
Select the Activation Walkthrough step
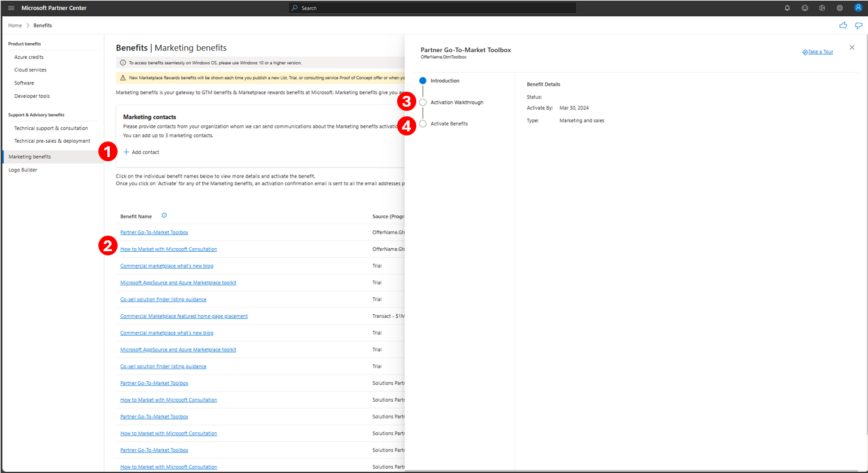click(x=423, y=102)
